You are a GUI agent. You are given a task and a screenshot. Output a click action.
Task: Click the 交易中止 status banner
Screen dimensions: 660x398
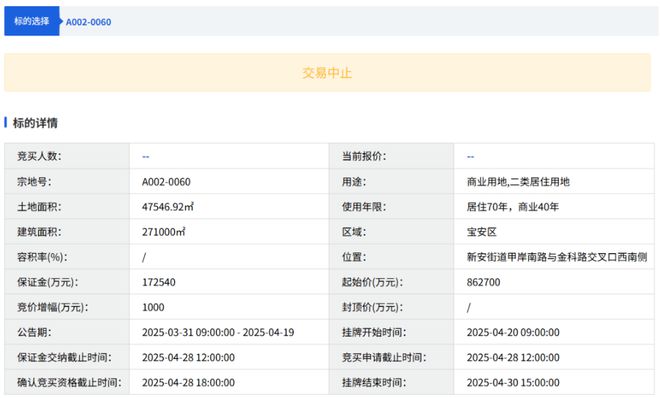(327, 72)
